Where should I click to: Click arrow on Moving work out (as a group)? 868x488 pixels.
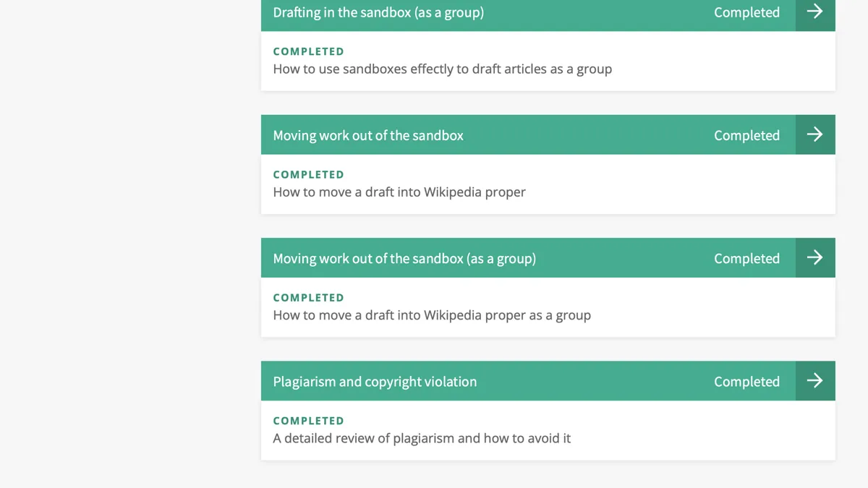pos(815,257)
